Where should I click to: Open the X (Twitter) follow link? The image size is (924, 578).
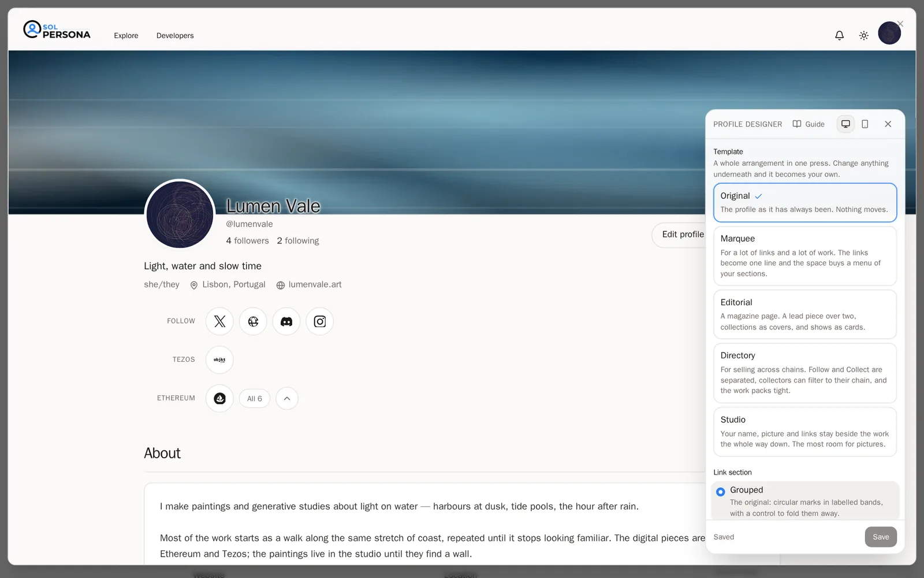point(219,321)
